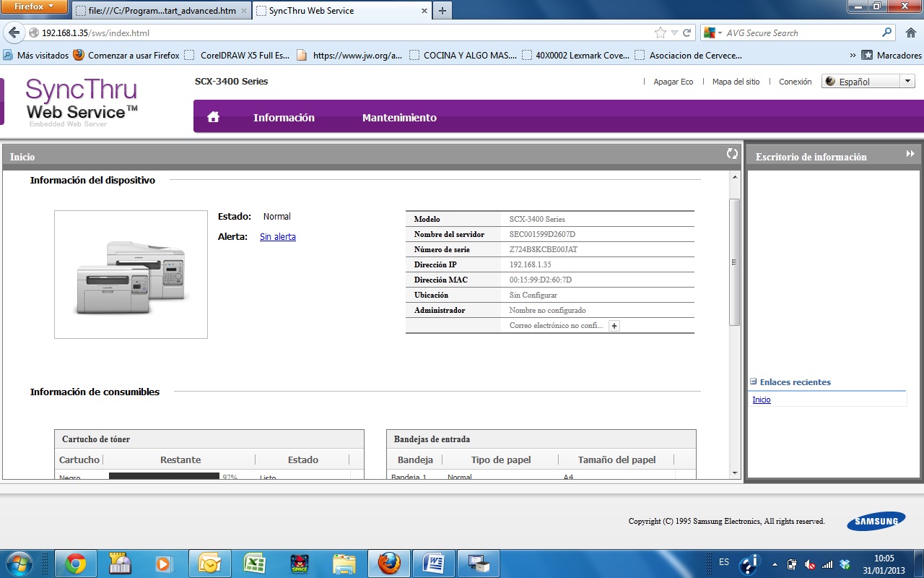Reload the page in address bar
Image resolution: width=924 pixels, height=578 pixels.
click(x=688, y=33)
